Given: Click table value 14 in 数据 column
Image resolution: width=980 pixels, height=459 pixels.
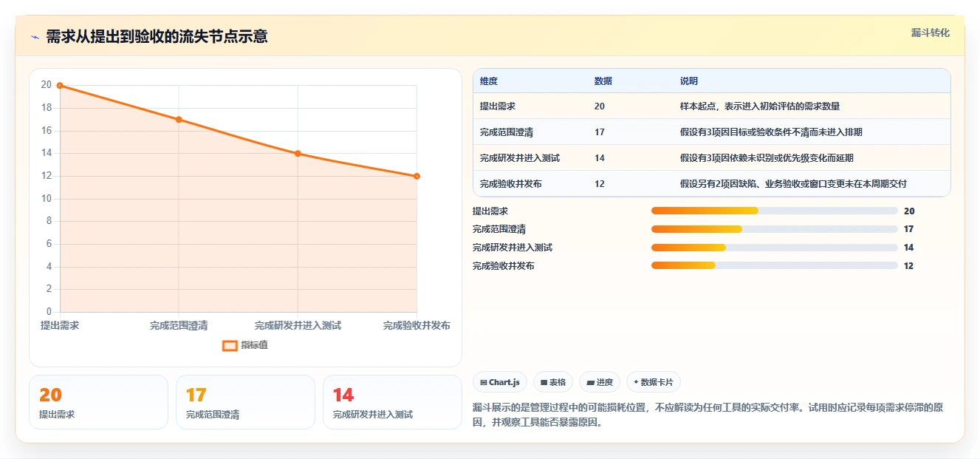Looking at the screenshot, I should point(599,158).
